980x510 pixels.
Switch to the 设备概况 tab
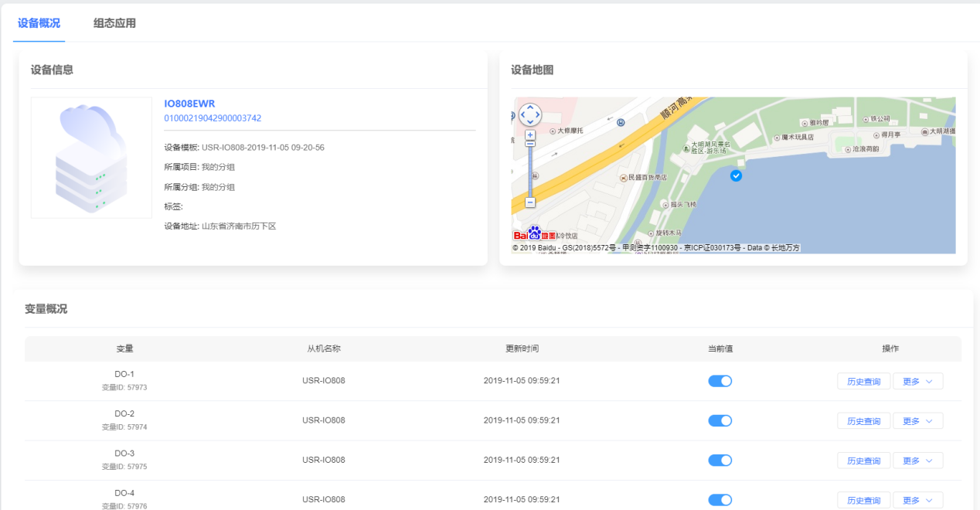(x=39, y=23)
